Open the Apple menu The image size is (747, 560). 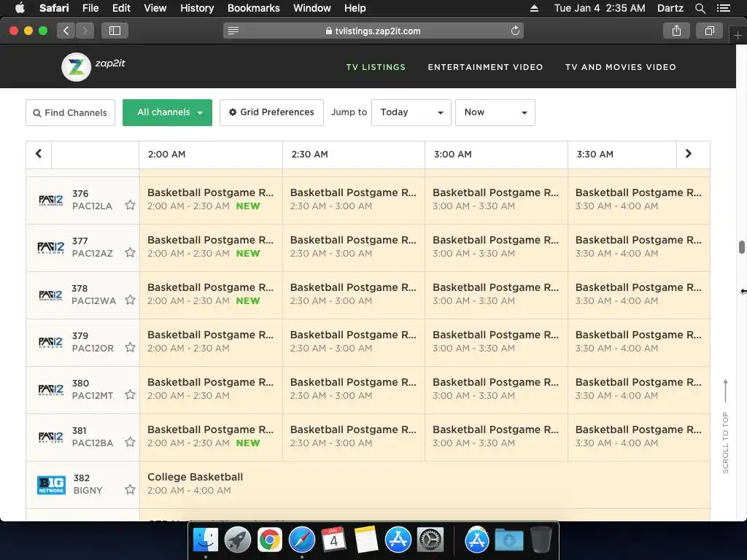(x=20, y=8)
